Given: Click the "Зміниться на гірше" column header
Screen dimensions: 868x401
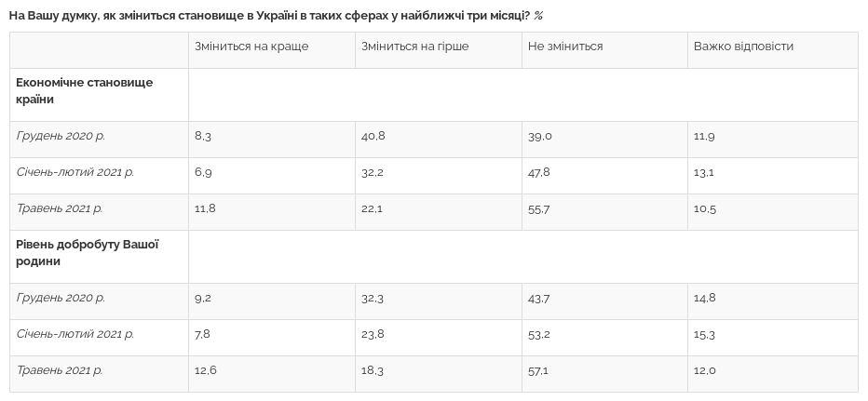Looking at the screenshot, I should coord(414,47).
